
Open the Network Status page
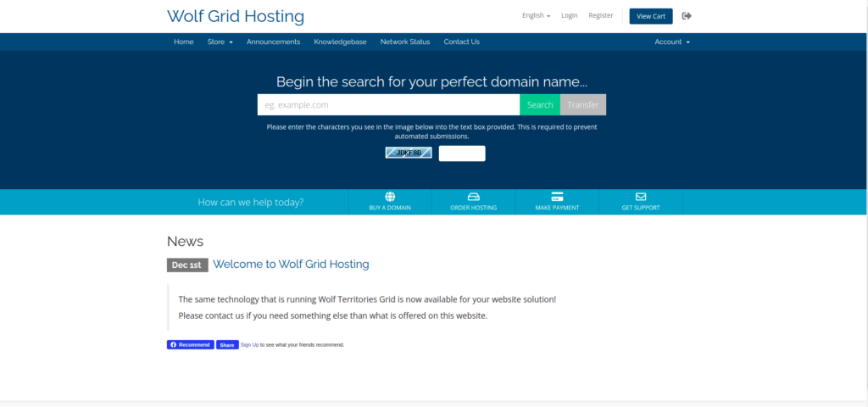(404, 42)
